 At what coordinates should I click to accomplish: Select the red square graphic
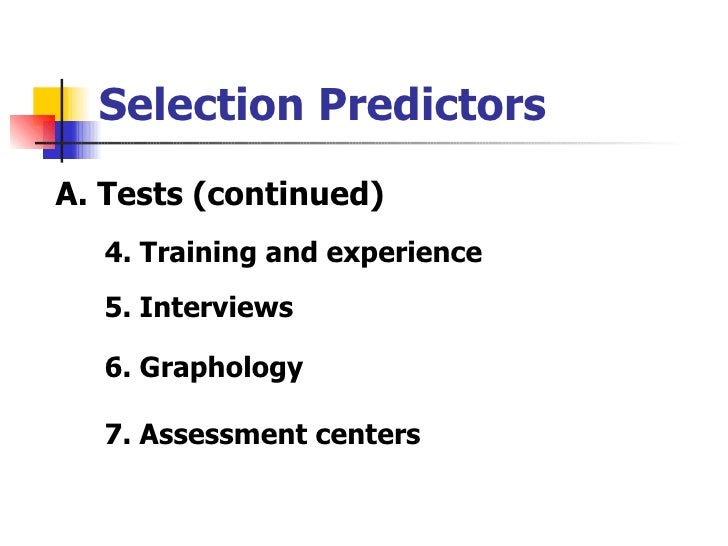32,132
